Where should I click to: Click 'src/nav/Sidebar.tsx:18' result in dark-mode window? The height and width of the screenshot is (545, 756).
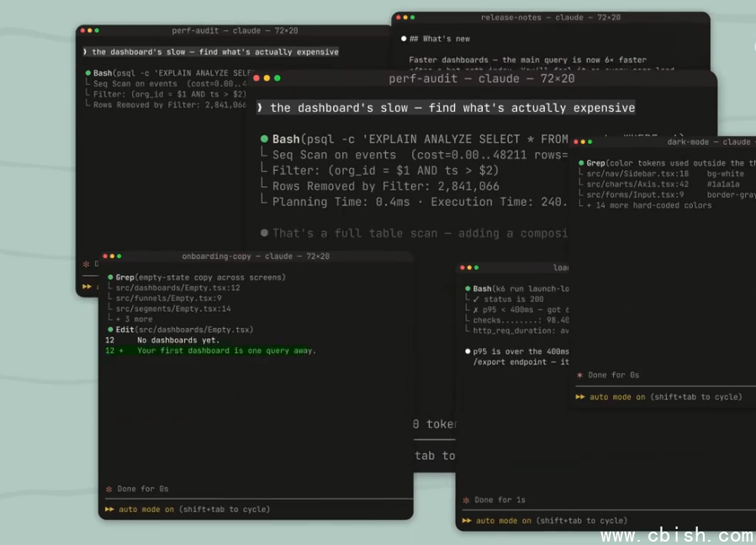click(x=637, y=173)
